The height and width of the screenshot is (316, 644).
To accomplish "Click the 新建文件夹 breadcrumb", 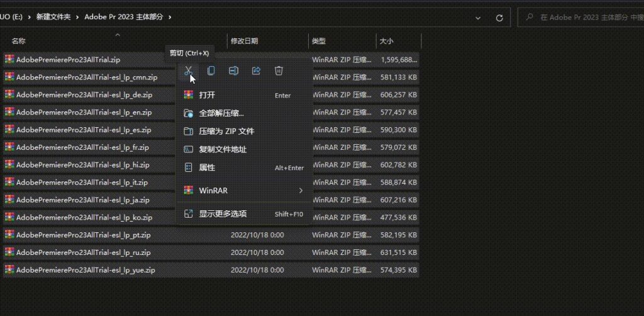I will pyautogui.click(x=53, y=17).
